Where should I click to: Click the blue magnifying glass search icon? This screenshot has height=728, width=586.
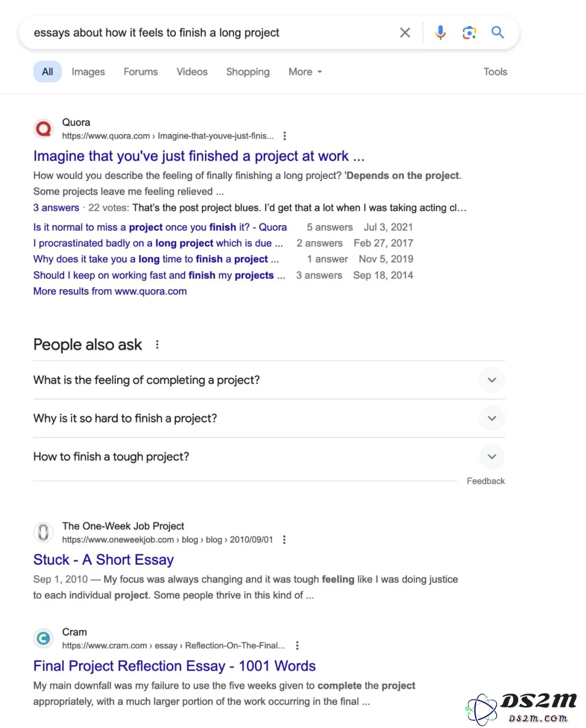pyautogui.click(x=498, y=33)
